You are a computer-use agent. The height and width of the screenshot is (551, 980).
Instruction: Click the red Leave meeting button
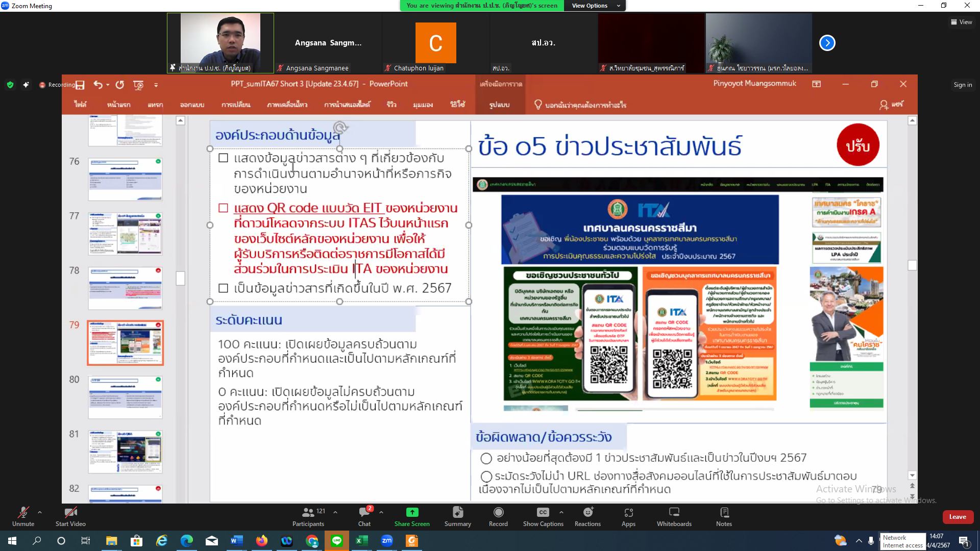point(958,517)
